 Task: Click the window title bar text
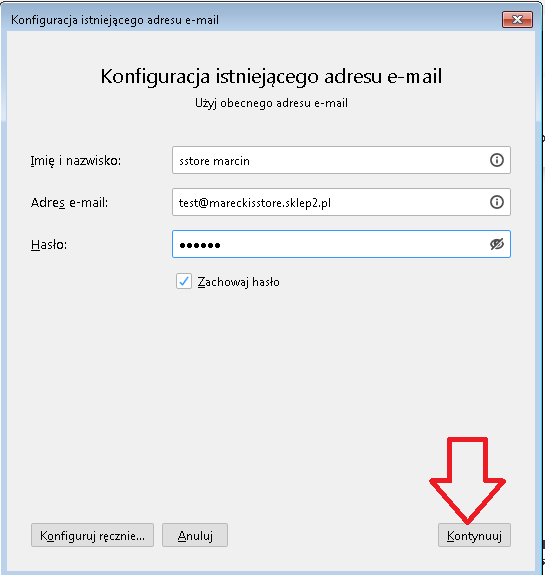pyautogui.click(x=115, y=20)
